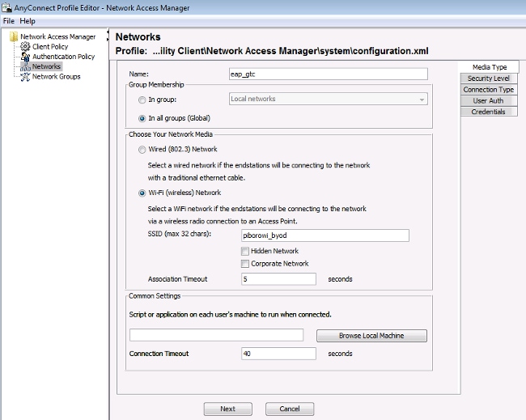Click the SSID field with piborowi_byod
The height and width of the screenshot is (420, 526).
[325, 235]
